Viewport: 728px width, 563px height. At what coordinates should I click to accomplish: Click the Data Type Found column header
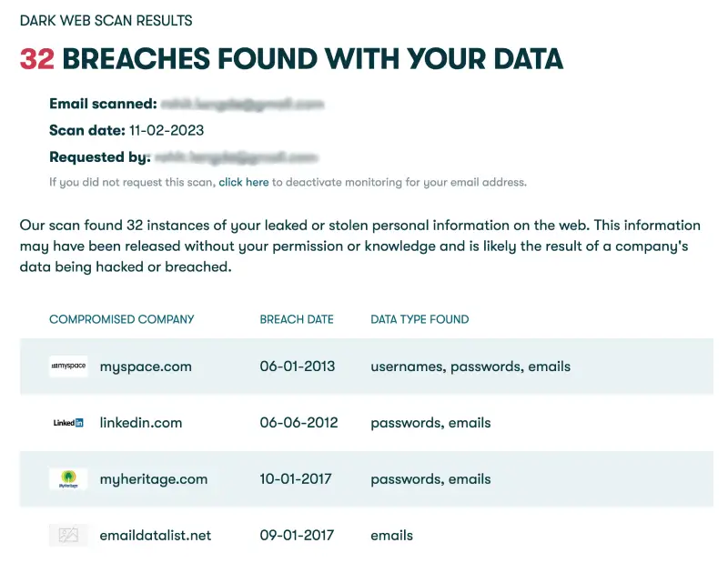tap(420, 319)
